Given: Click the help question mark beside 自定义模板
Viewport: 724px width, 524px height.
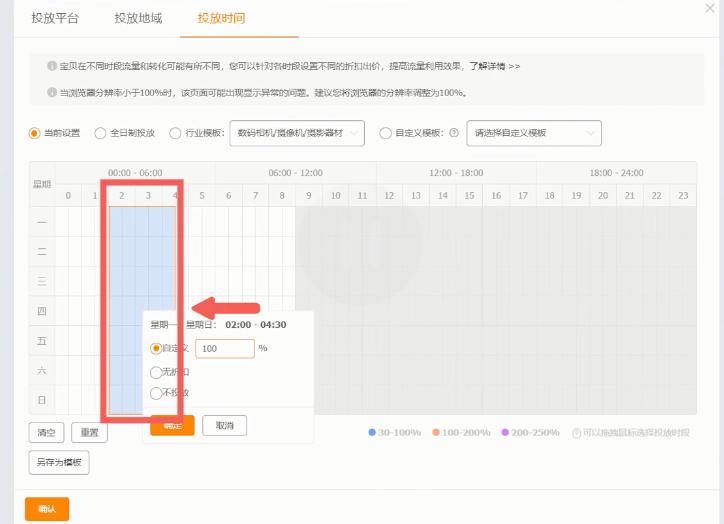Looking at the screenshot, I should [454, 133].
